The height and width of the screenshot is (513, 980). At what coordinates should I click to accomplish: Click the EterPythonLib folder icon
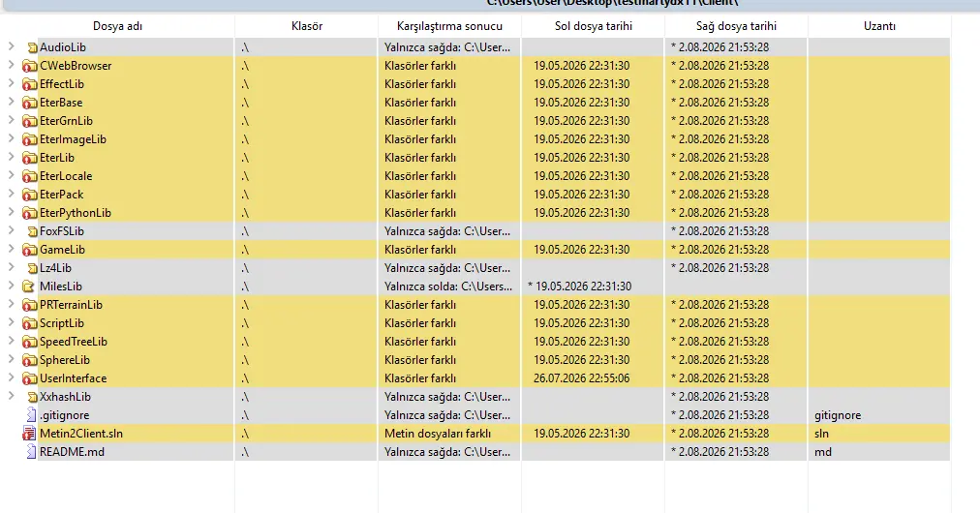pos(29,213)
